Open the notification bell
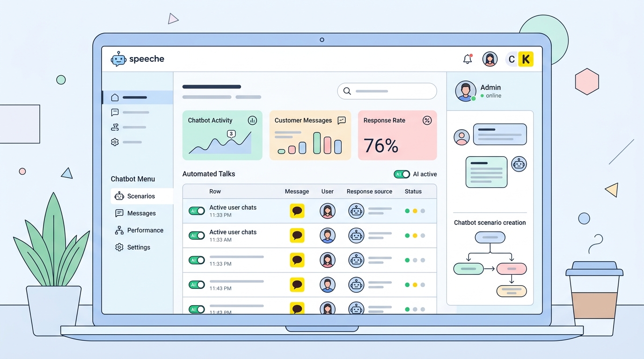The height and width of the screenshot is (359, 644). click(467, 59)
